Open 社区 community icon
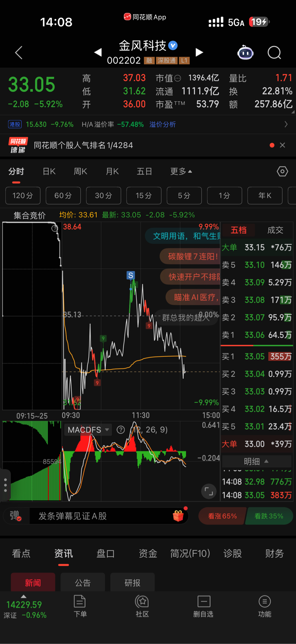The height and width of the screenshot is (644, 296). (142, 606)
